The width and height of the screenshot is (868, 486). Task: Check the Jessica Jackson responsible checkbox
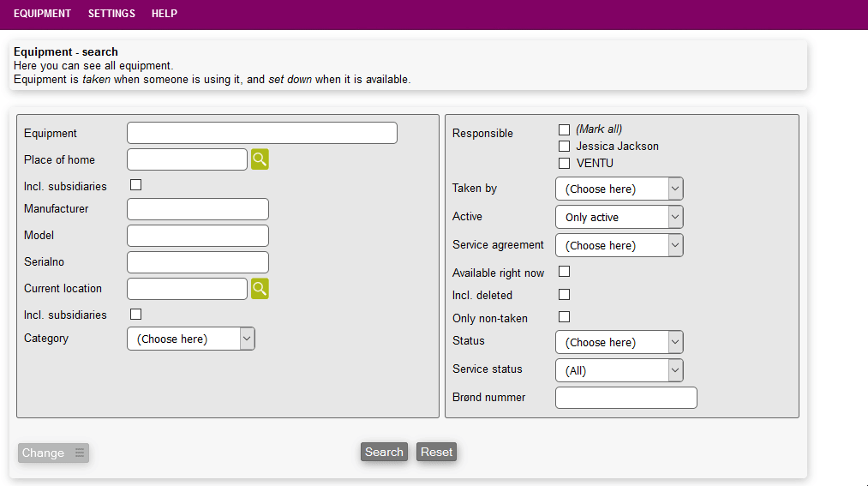tap(564, 147)
